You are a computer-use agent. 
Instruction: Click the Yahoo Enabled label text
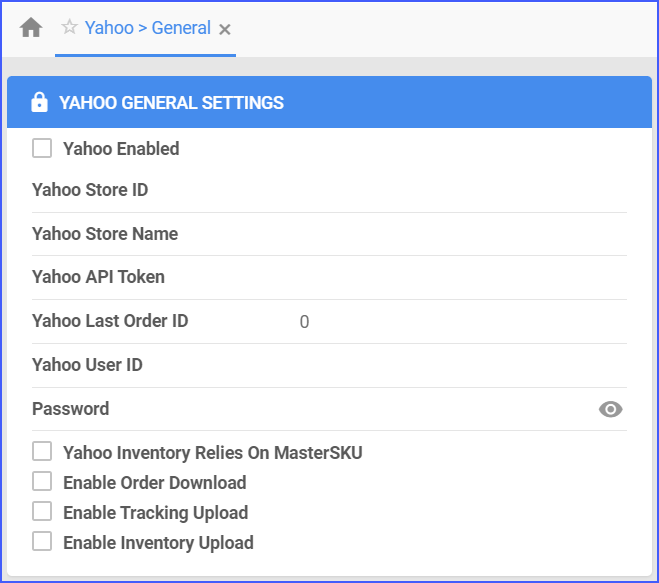coord(121,149)
